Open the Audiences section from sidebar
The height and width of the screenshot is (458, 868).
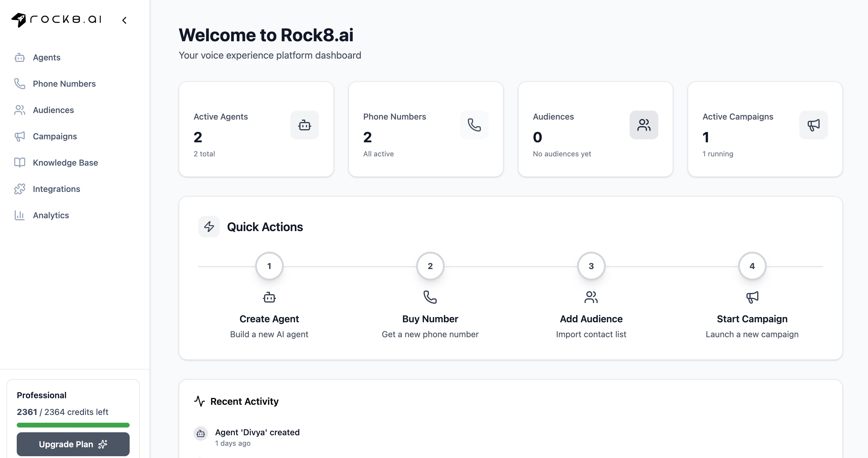[x=19, y=110]
